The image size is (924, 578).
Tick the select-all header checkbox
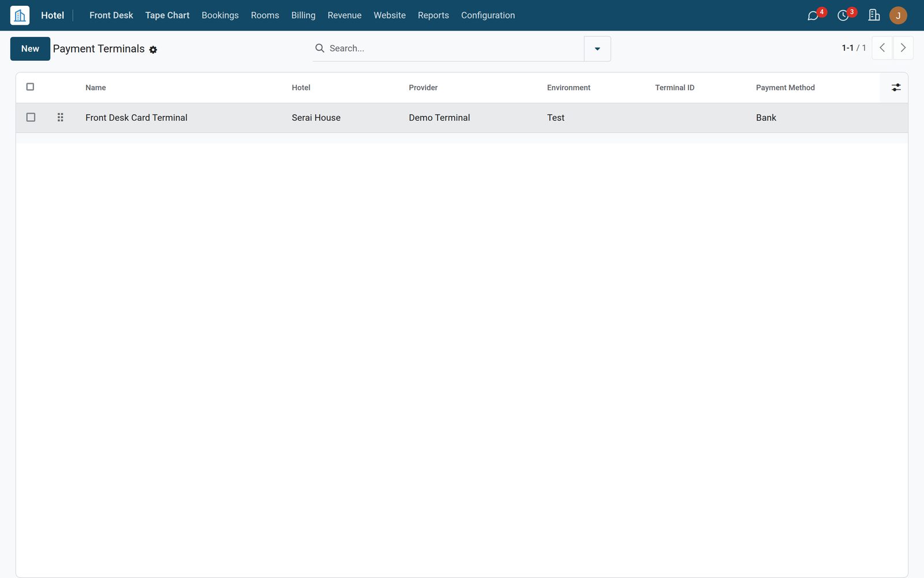pos(31,87)
